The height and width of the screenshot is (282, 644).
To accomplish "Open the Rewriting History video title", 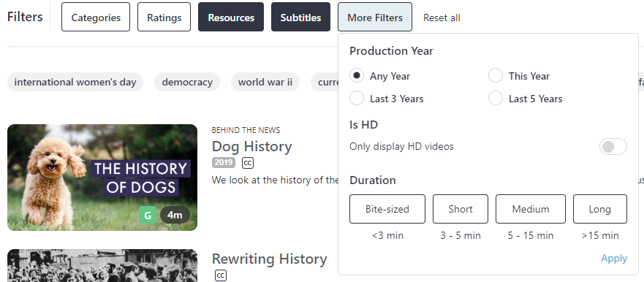I will point(270,259).
